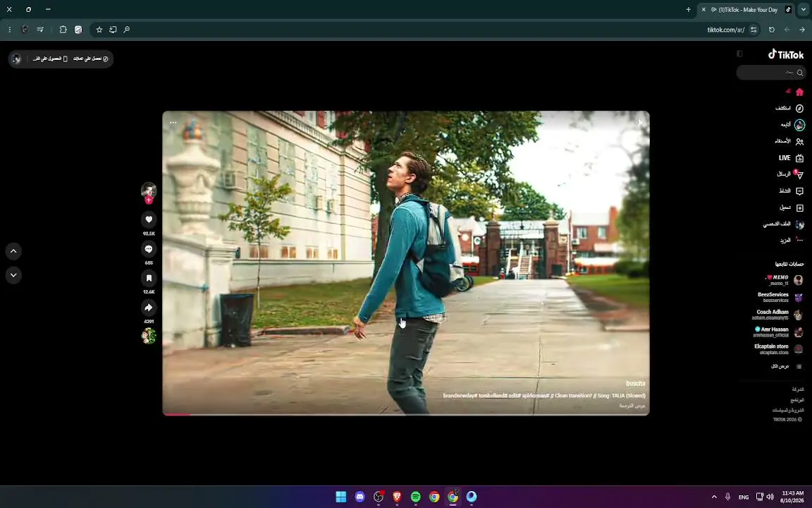812x508 pixels.
Task: Open the spinning sound disc under share
Action: coord(149,336)
